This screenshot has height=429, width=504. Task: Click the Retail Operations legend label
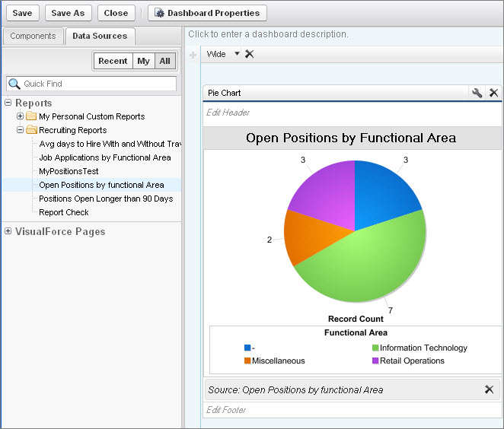pyautogui.click(x=413, y=361)
